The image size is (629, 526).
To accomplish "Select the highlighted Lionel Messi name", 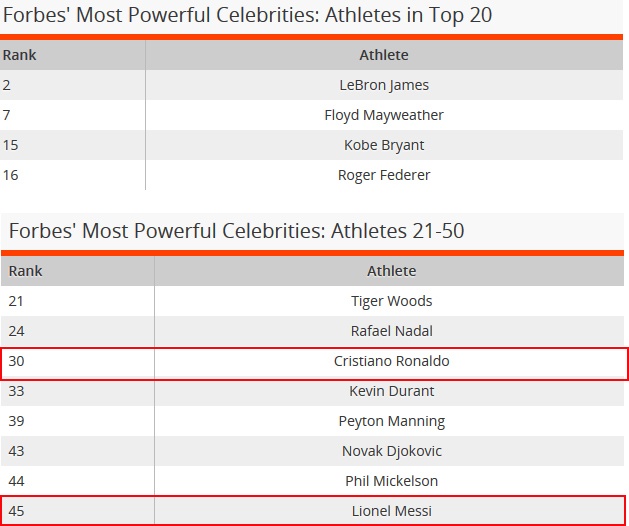I will (391, 511).
